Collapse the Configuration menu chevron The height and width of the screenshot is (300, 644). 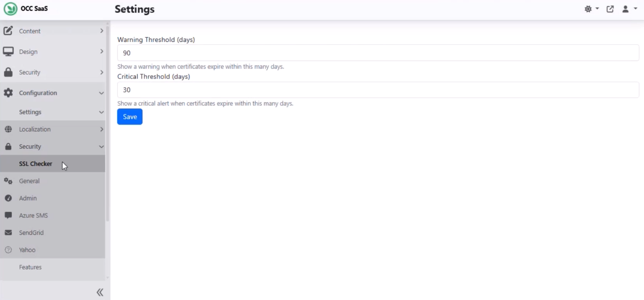(x=101, y=93)
